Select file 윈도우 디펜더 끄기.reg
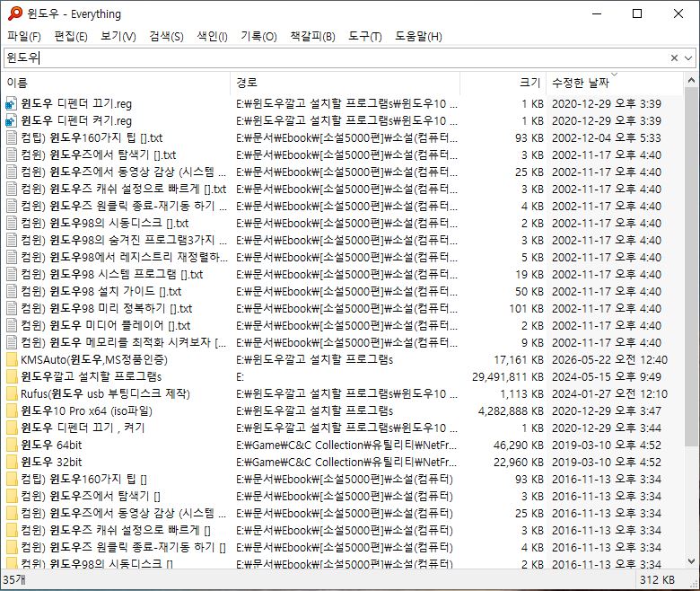The width and height of the screenshot is (700, 591). point(76,103)
